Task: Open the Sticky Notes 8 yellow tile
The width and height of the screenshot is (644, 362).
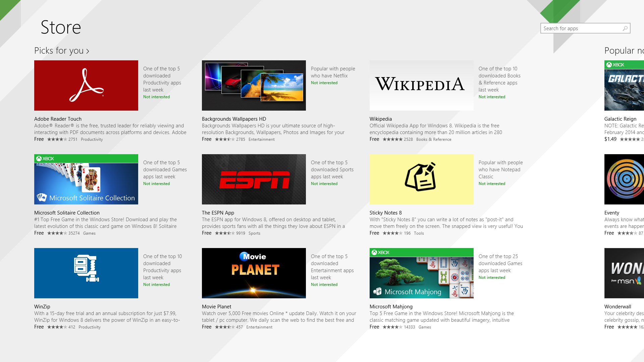Action: tap(422, 179)
